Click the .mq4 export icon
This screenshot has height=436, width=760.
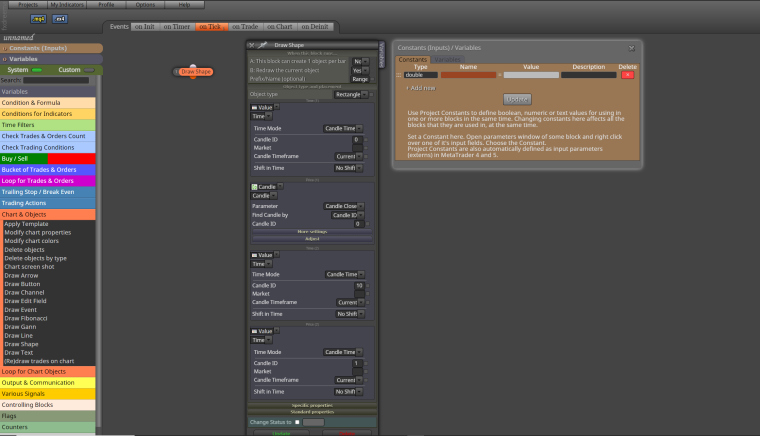38,19
